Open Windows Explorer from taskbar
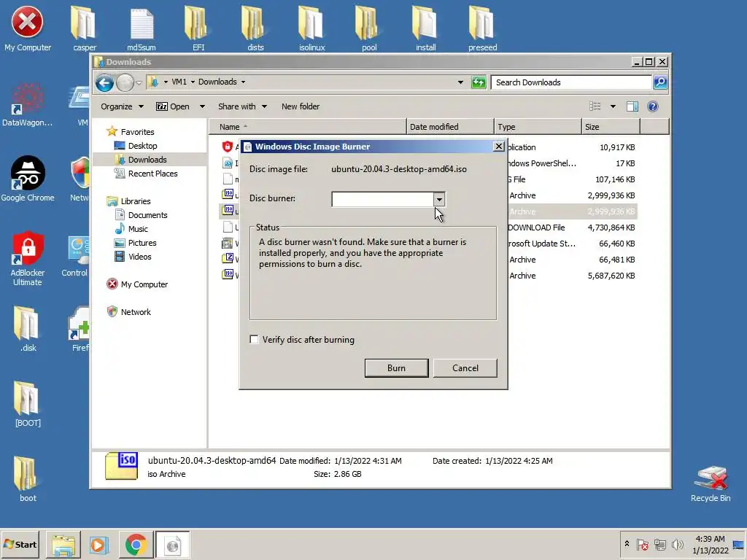 (x=63, y=545)
